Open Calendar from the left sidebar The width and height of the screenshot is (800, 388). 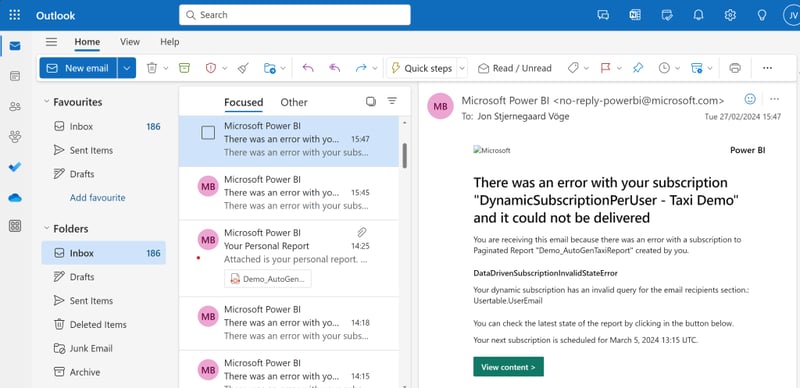[x=15, y=76]
